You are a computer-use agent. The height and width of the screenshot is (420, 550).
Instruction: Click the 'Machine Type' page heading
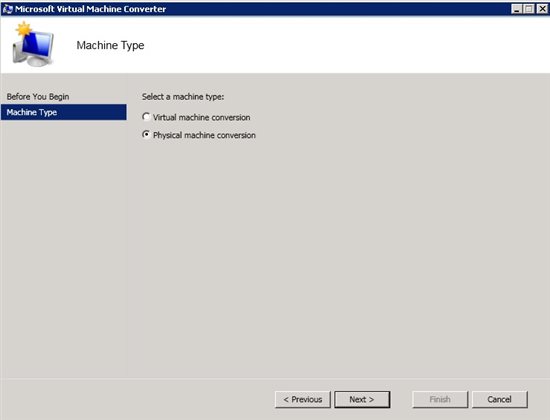tap(110, 45)
